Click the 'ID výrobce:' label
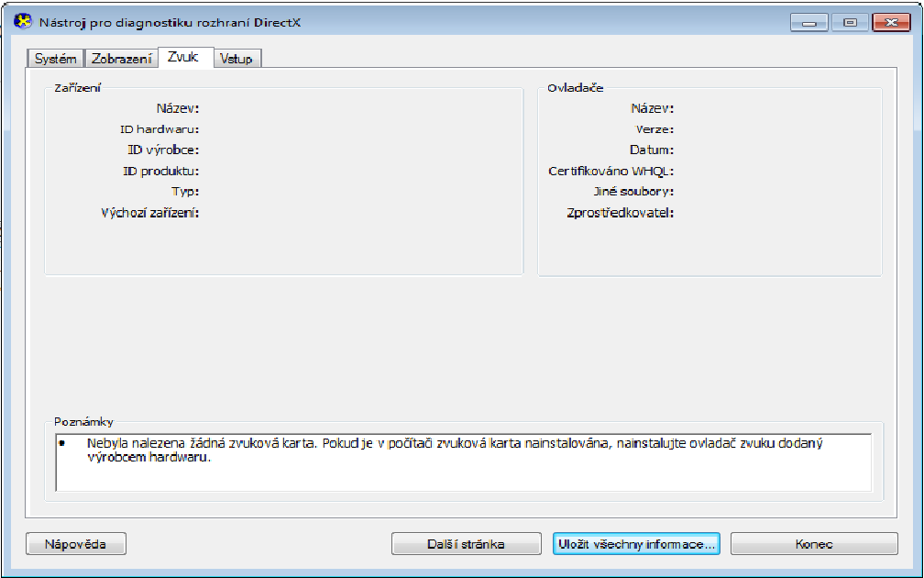 point(163,150)
